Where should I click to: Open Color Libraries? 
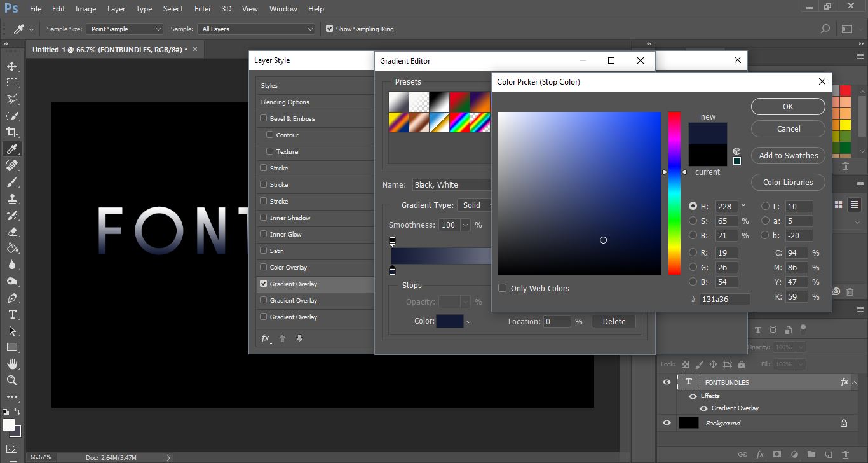[x=788, y=182]
